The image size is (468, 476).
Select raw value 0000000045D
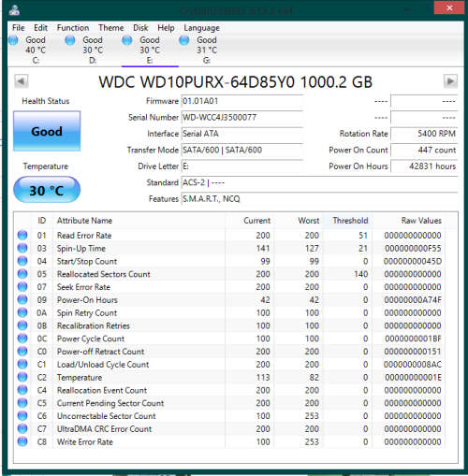click(x=413, y=261)
